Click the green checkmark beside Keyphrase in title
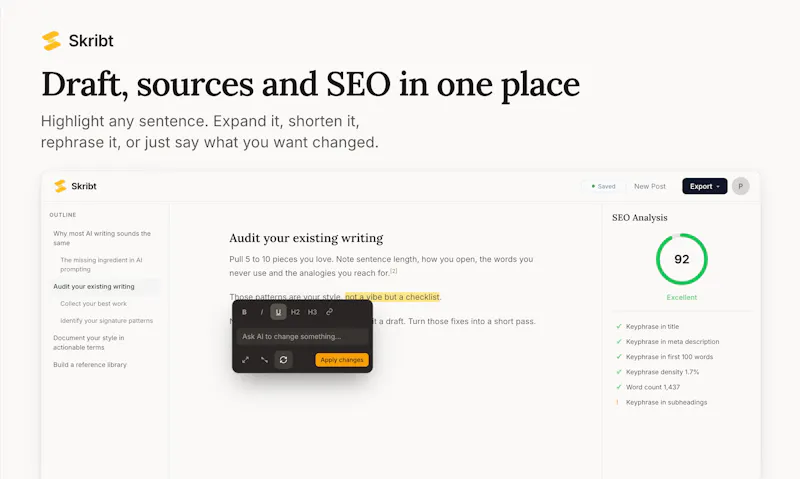This screenshot has width=800, height=479. [618, 326]
